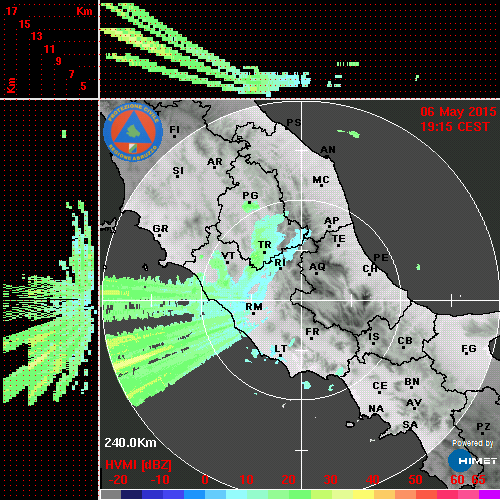
Task: Click the 17 Km height scale label
Action: pos(11,11)
